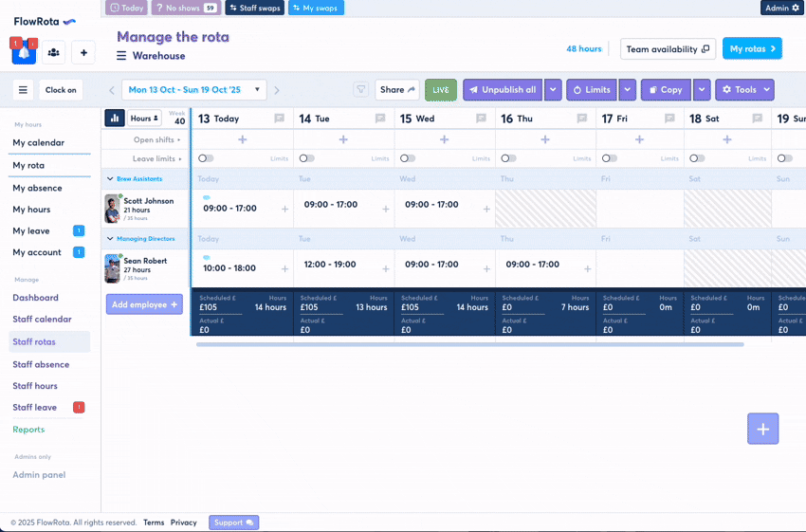
Task: Expand the Unpublish all dropdown arrow
Action: (x=553, y=90)
